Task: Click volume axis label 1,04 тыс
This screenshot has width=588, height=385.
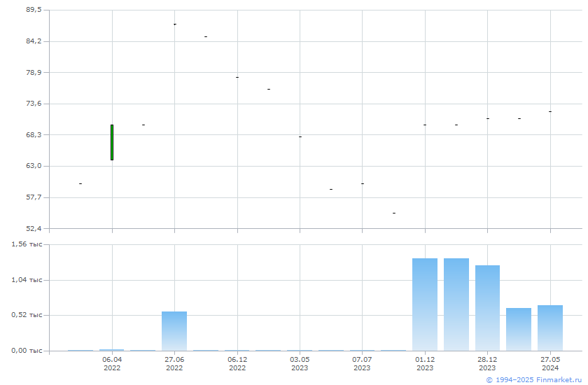Action: coord(27,280)
